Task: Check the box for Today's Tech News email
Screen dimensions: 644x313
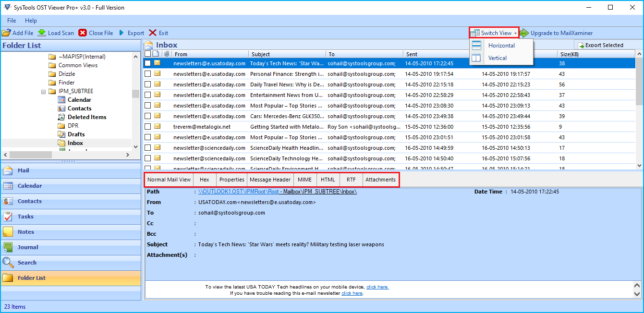Action: 148,63
